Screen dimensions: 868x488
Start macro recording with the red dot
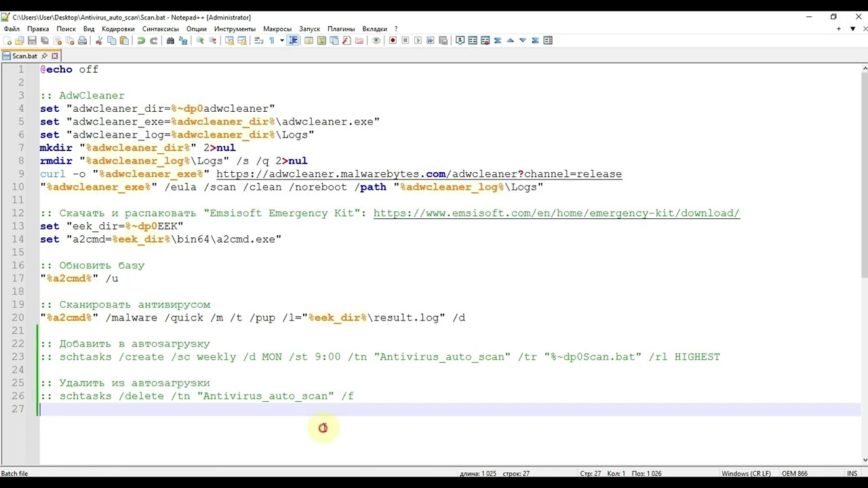click(x=393, y=41)
